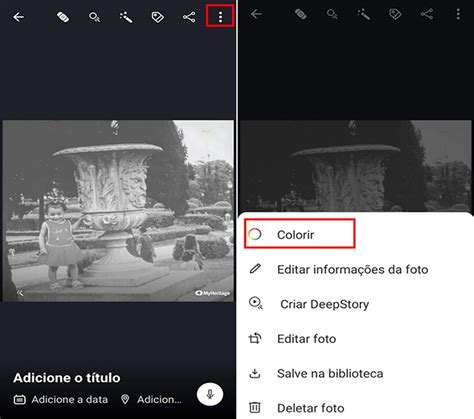Open three-dot menu in left screen
Image resolution: width=474 pixels, height=419 pixels.
coord(220,17)
